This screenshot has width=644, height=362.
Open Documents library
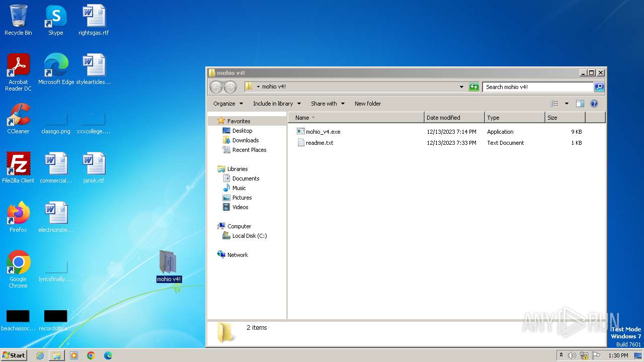[246, 178]
